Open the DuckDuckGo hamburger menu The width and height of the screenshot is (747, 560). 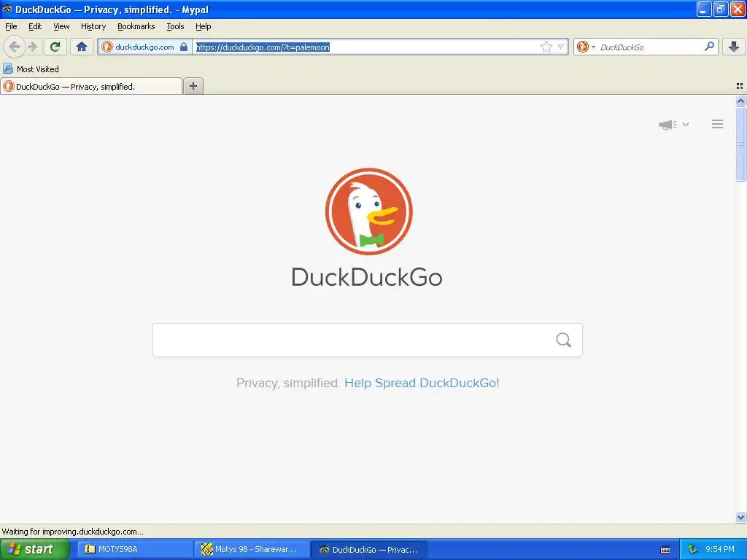718,124
